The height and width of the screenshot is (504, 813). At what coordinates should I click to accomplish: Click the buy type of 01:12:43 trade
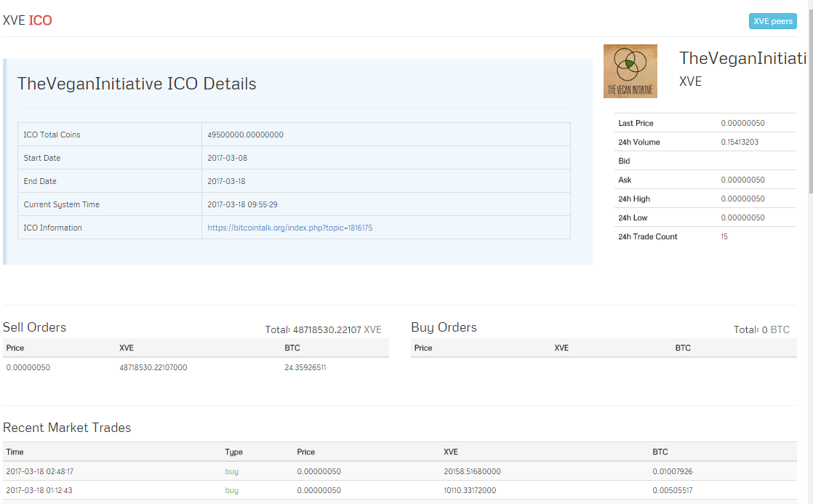click(232, 490)
